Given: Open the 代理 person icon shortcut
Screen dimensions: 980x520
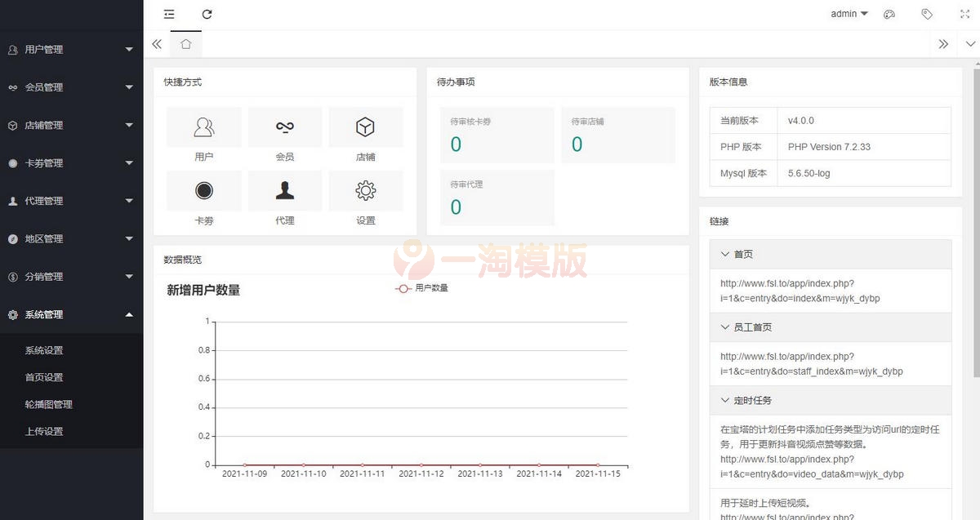Looking at the screenshot, I should click(284, 189).
